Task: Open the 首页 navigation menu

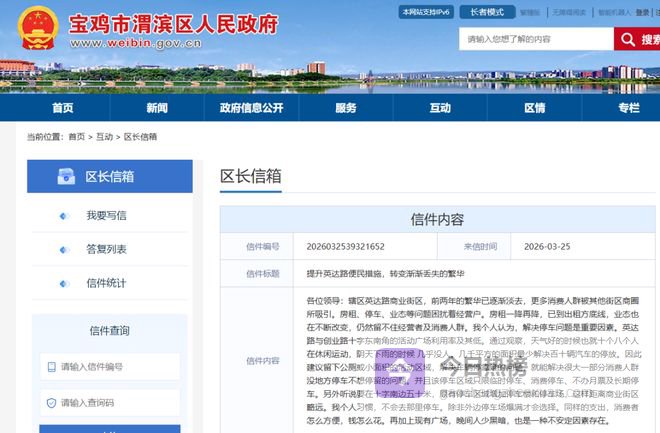Action: coord(63,108)
